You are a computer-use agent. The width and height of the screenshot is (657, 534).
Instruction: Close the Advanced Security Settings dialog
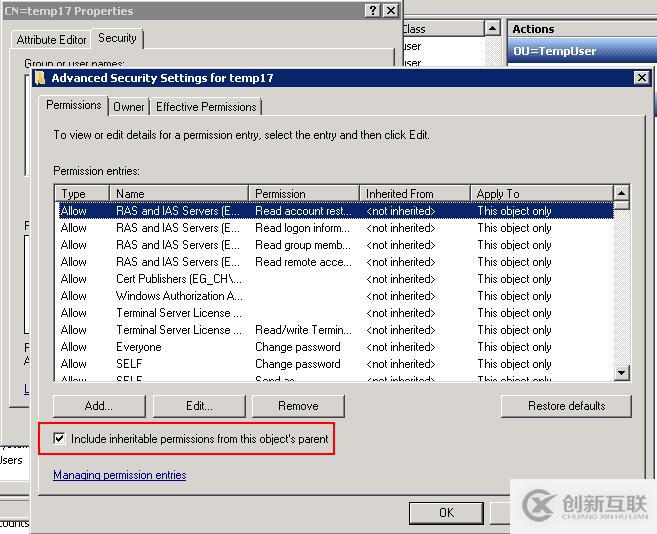click(x=642, y=77)
